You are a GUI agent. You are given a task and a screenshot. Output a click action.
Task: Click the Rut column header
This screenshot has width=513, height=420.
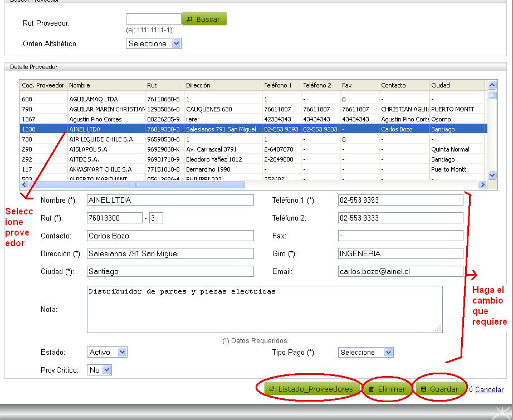click(164, 85)
